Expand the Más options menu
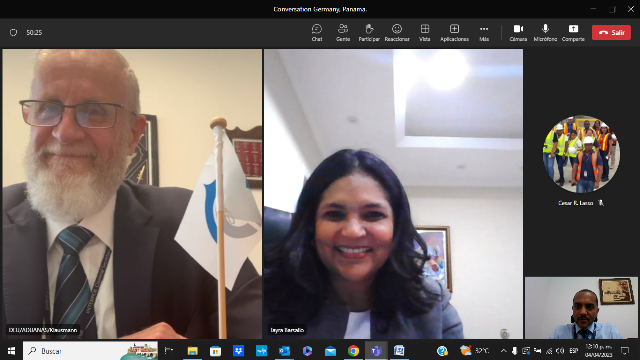This screenshot has width=640, height=360. coord(484,33)
